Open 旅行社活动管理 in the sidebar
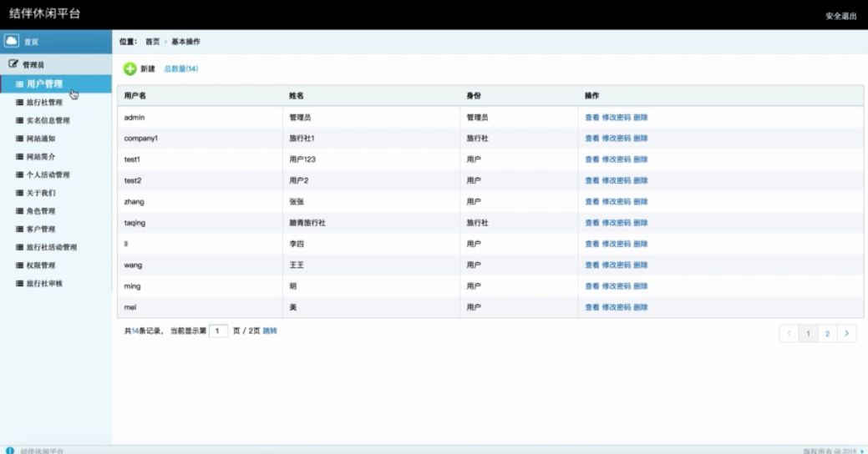 [x=52, y=247]
